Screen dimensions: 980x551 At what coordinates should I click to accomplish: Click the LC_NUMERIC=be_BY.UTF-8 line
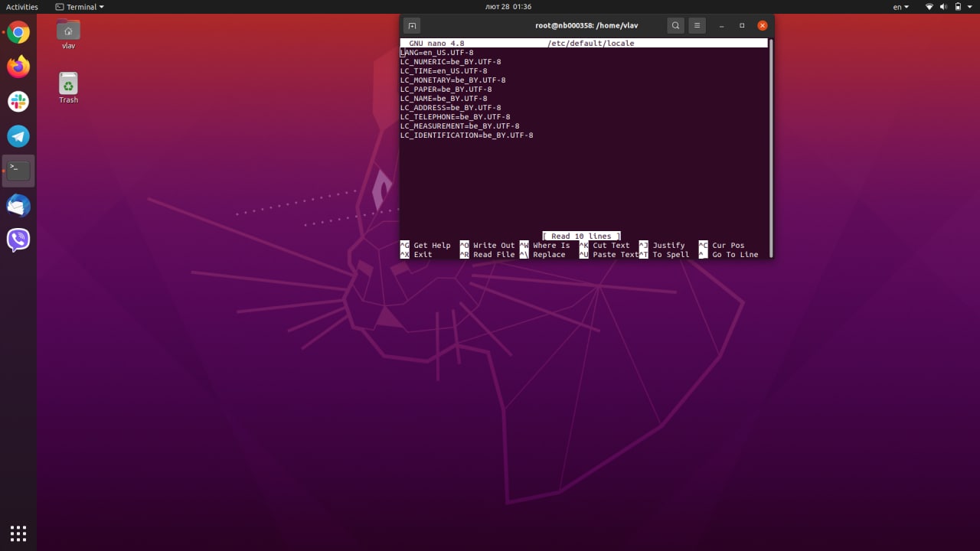coord(451,62)
